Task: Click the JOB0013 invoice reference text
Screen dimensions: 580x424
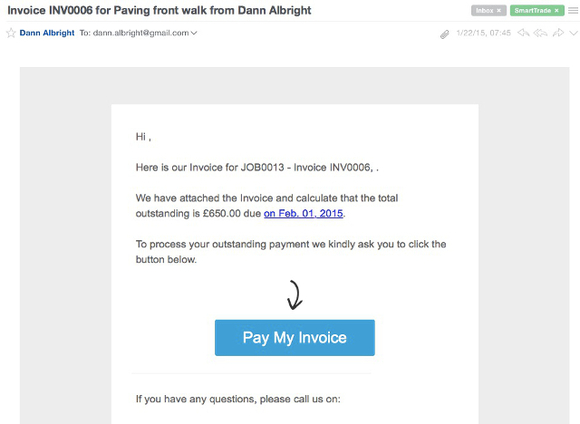Action: click(x=262, y=167)
